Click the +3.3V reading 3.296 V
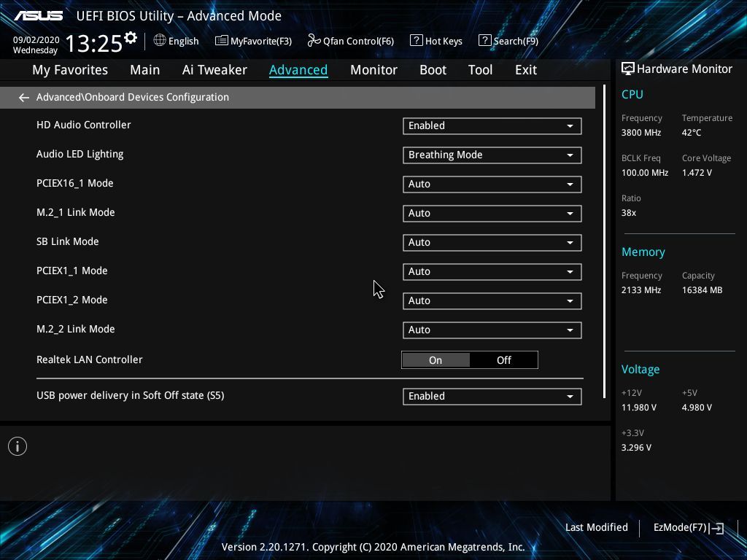This screenshot has height=560, width=747. [636, 448]
